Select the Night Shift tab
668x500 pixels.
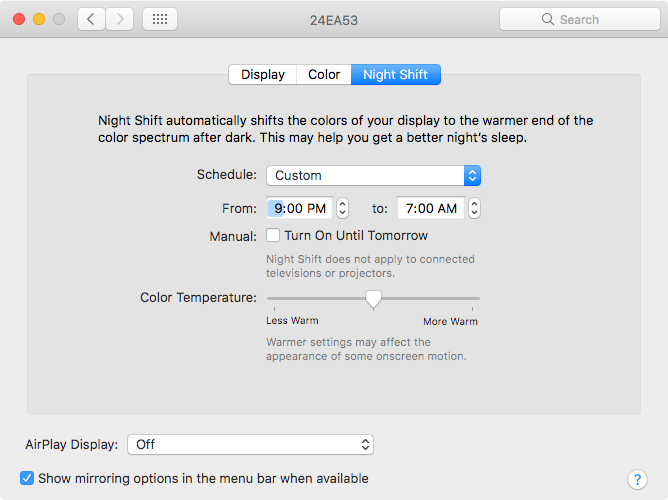click(395, 75)
